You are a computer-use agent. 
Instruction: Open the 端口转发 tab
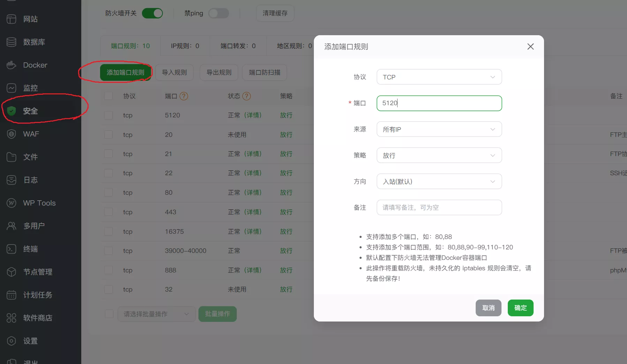tap(238, 46)
